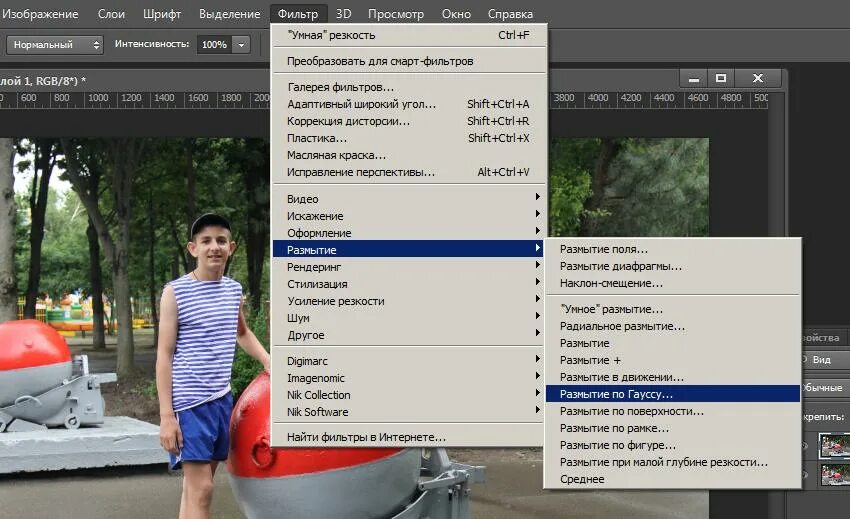Image resolution: width=850 pixels, height=519 pixels.
Task: Expand the Оформление submenu
Action: [409, 233]
